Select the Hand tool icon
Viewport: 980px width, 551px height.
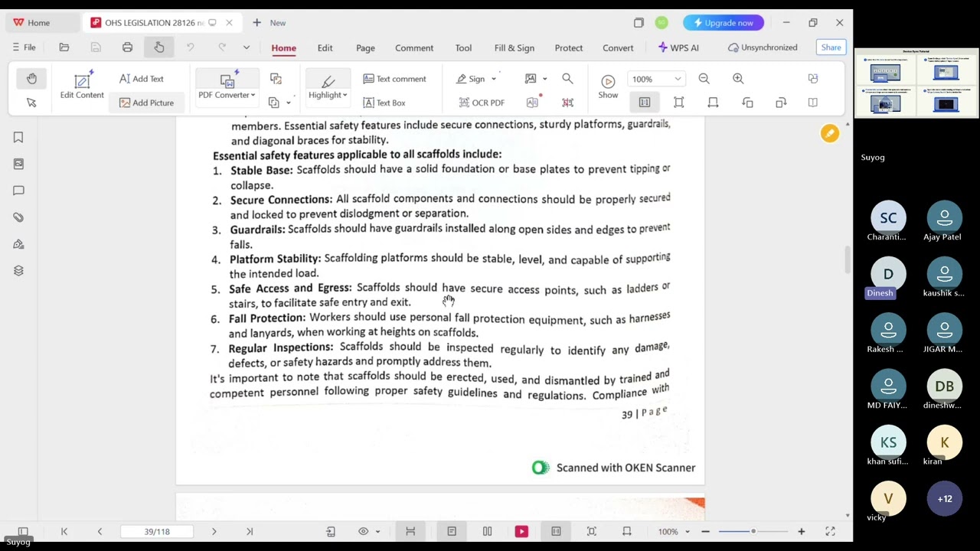[x=31, y=79]
